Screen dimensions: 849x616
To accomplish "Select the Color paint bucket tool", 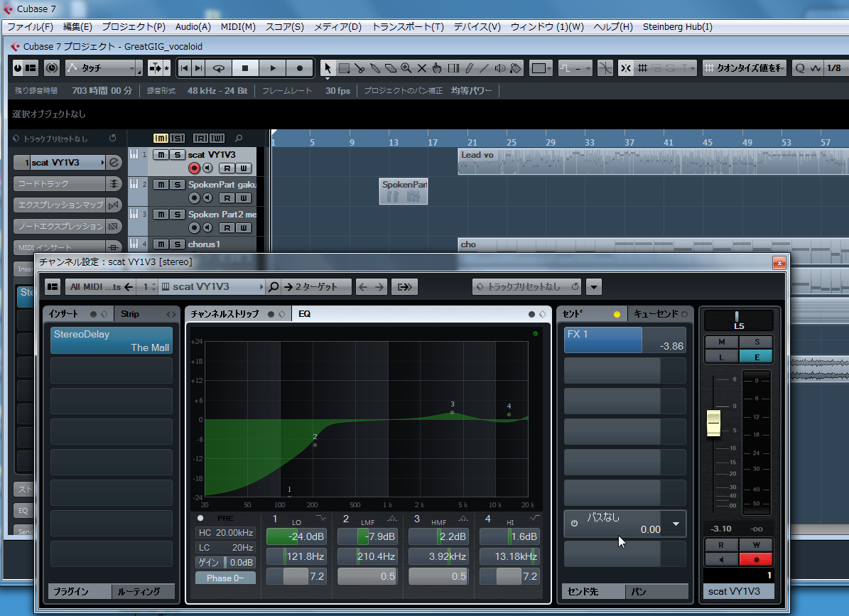I will point(516,68).
